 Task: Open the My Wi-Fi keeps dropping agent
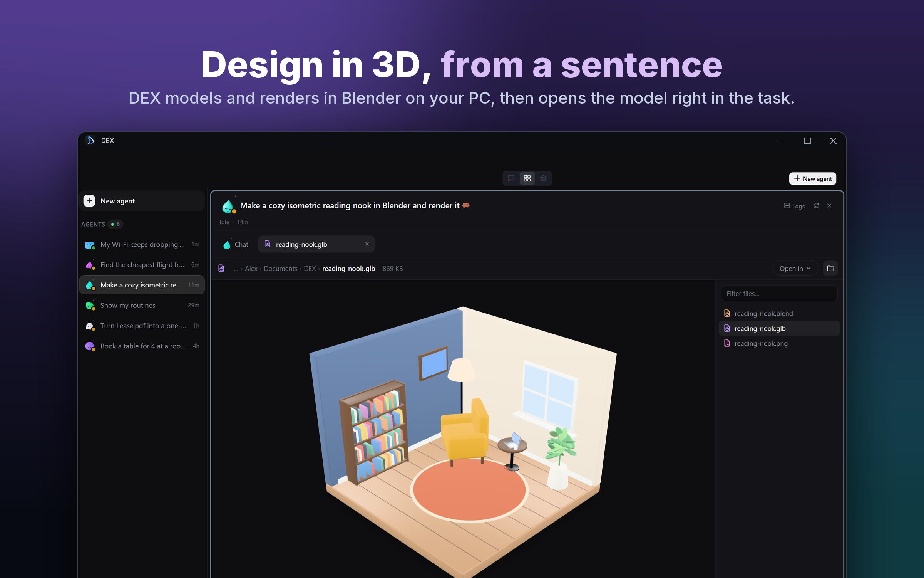[142, 244]
